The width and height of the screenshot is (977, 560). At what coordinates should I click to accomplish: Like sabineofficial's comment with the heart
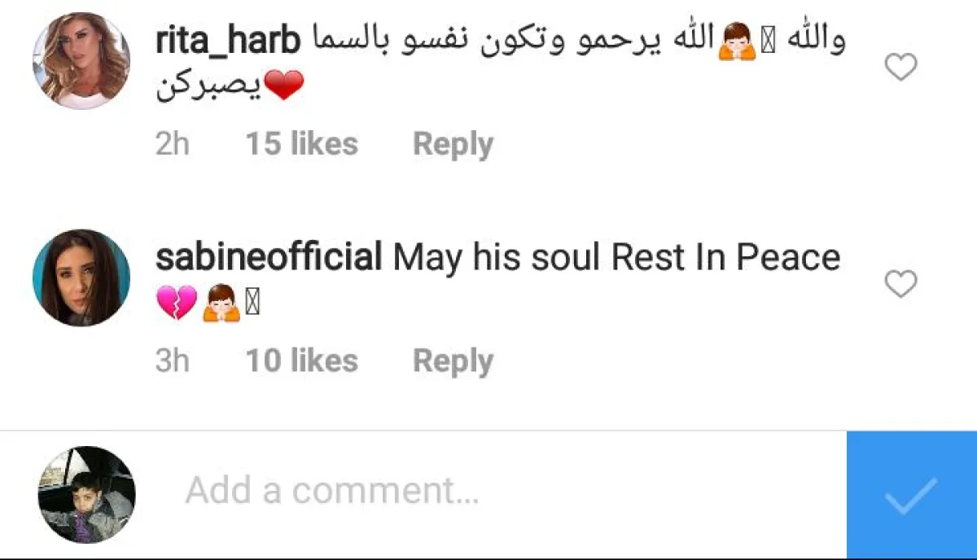(x=900, y=284)
